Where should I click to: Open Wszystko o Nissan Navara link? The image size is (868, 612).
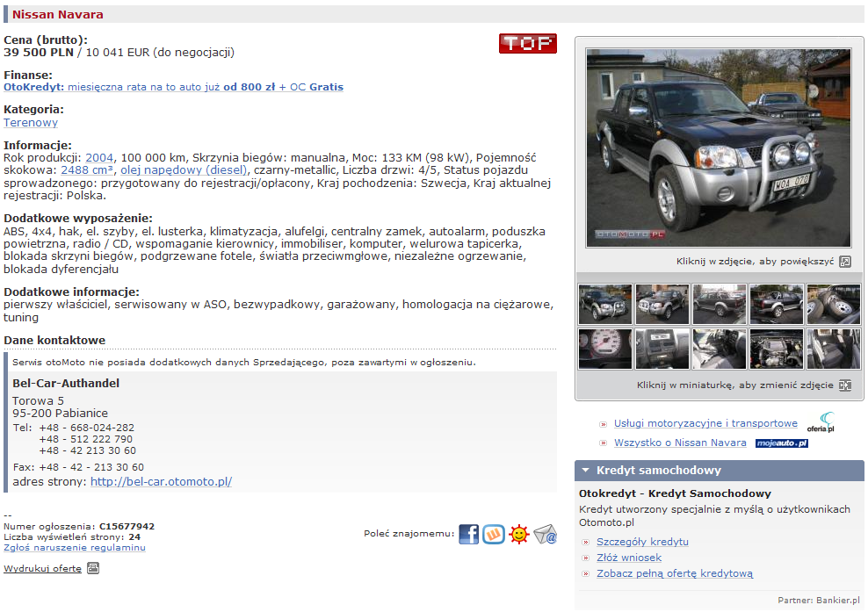[680, 443]
